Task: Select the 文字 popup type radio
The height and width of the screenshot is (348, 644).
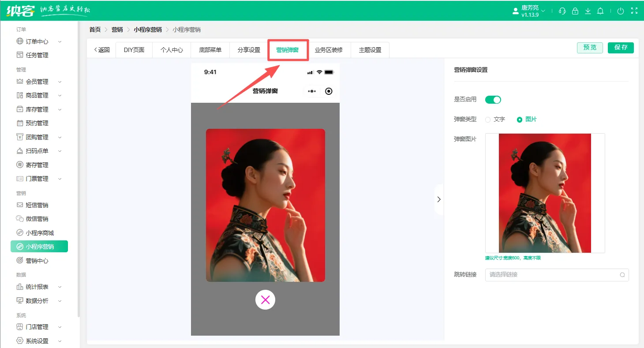Action: click(x=488, y=120)
